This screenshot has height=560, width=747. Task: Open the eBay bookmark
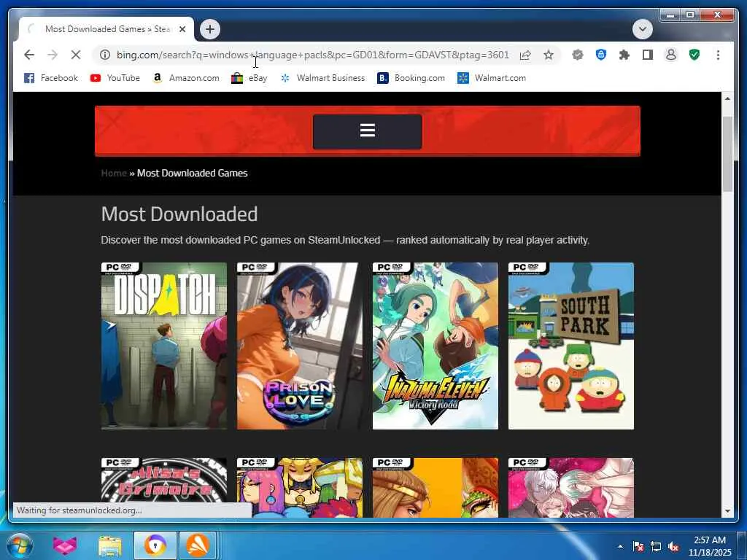[x=249, y=77]
